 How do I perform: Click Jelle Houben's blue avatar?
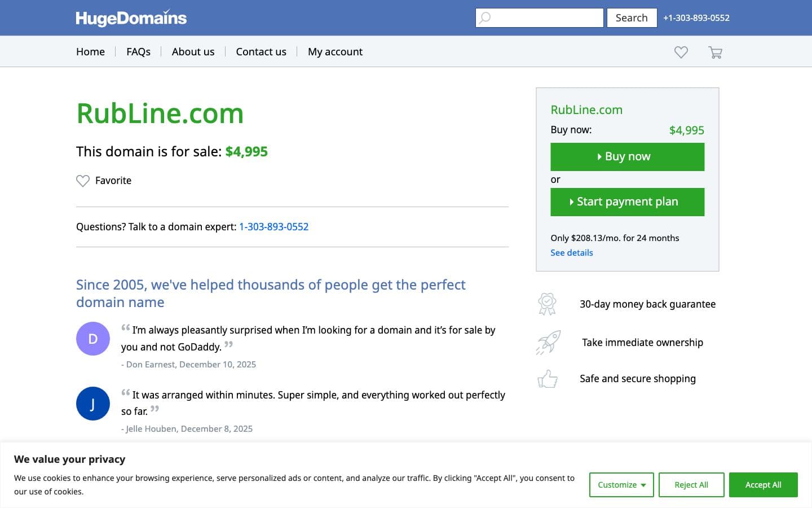93,404
